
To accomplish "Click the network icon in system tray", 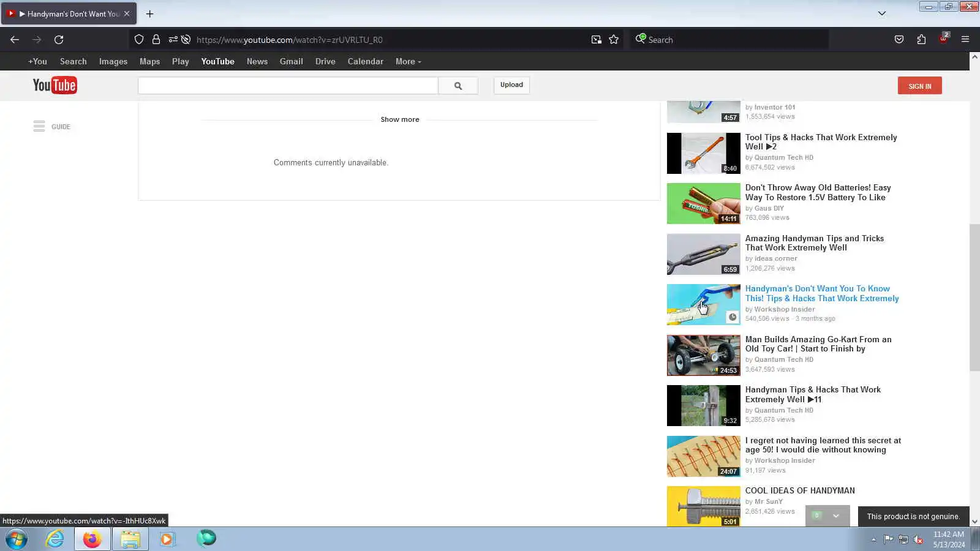I will 903,539.
